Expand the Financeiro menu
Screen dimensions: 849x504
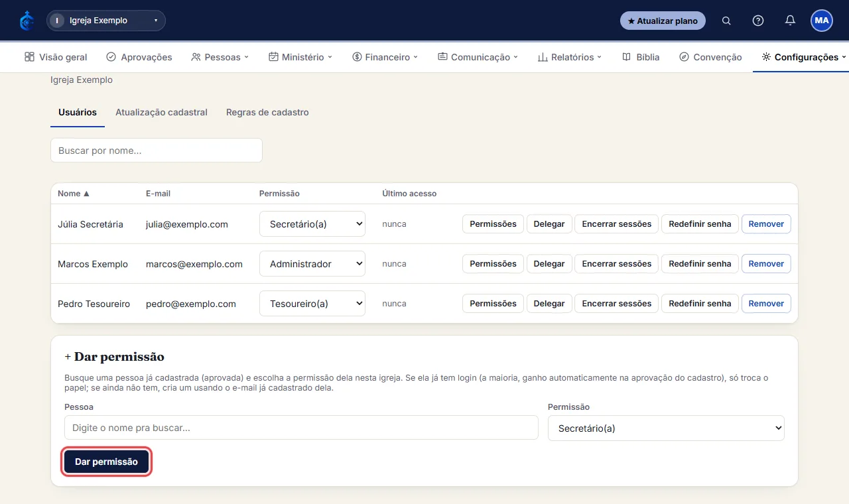click(x=385, y=57)
